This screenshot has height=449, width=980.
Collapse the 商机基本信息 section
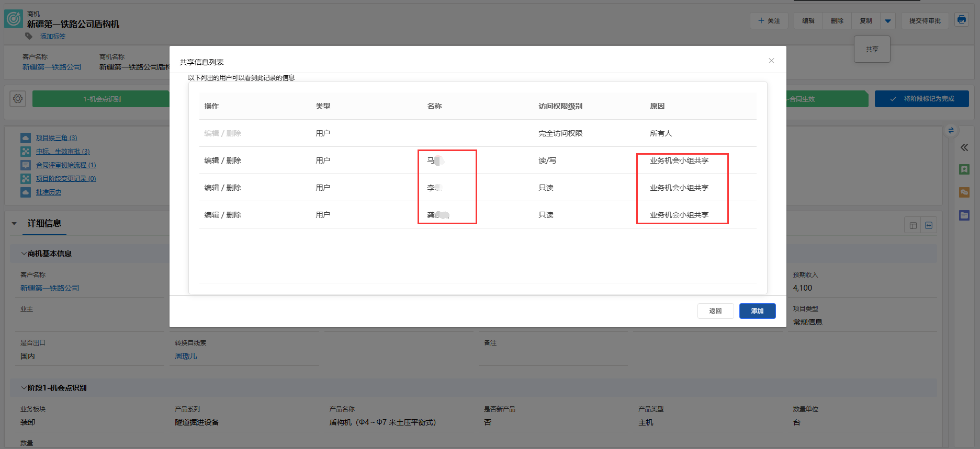(24, 254)
